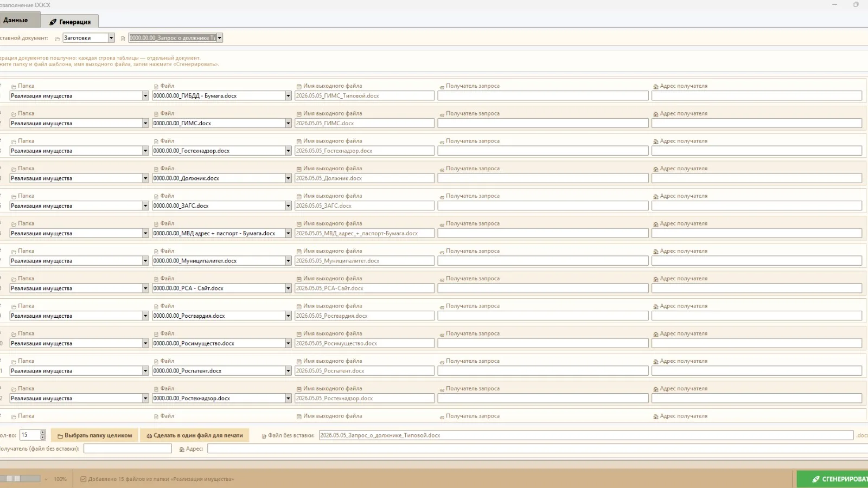Screen dimensions: 868x488
Task: Click the Кол-во number field showing 15
Action: (x=30, y=435)
